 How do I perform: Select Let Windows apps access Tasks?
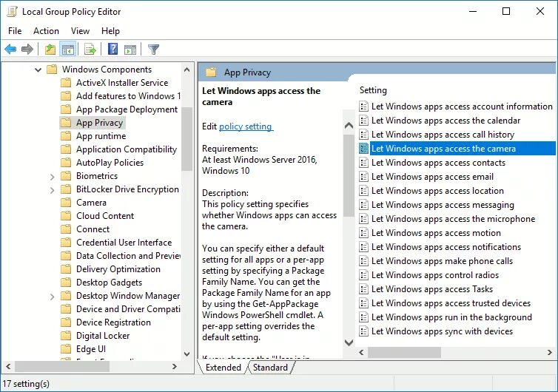[432, 289]
